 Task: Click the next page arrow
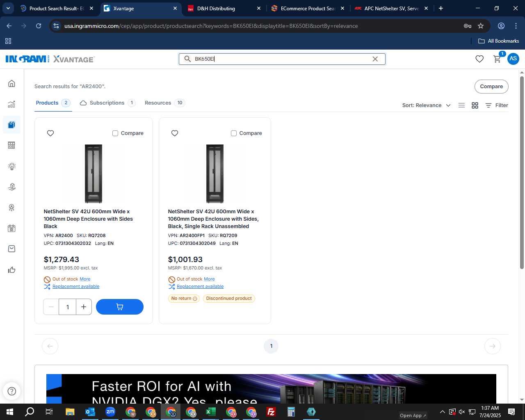click(x=493, y=346)
